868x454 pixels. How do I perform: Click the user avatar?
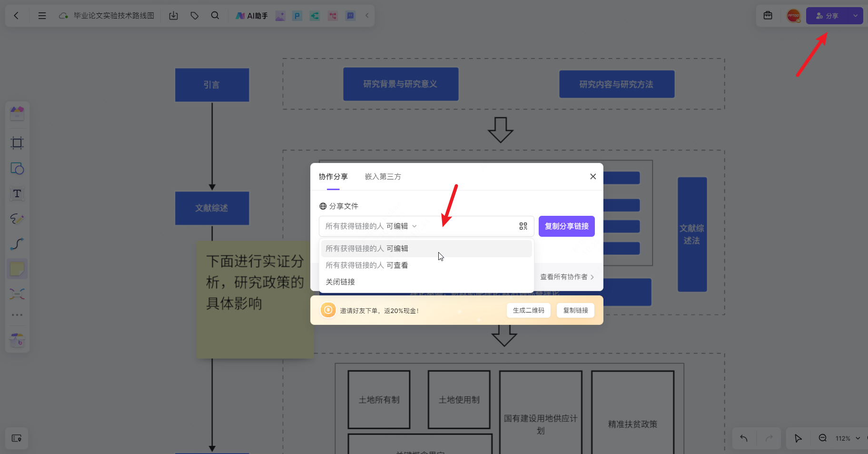793,16
